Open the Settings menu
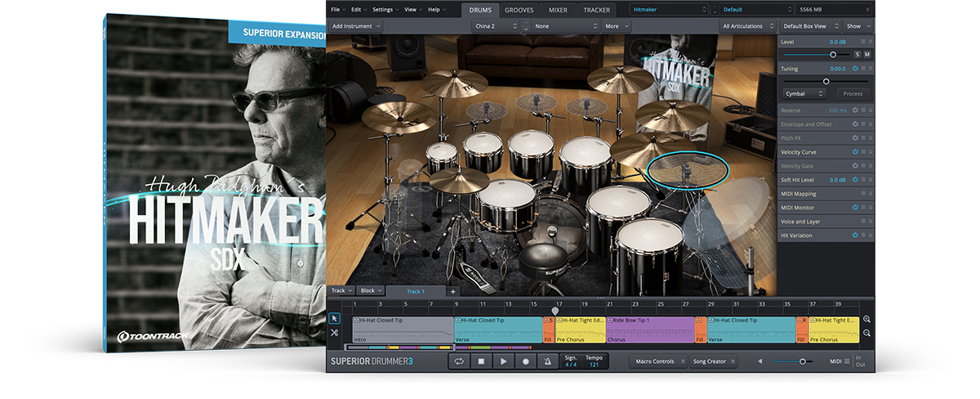 coord(383,10)
